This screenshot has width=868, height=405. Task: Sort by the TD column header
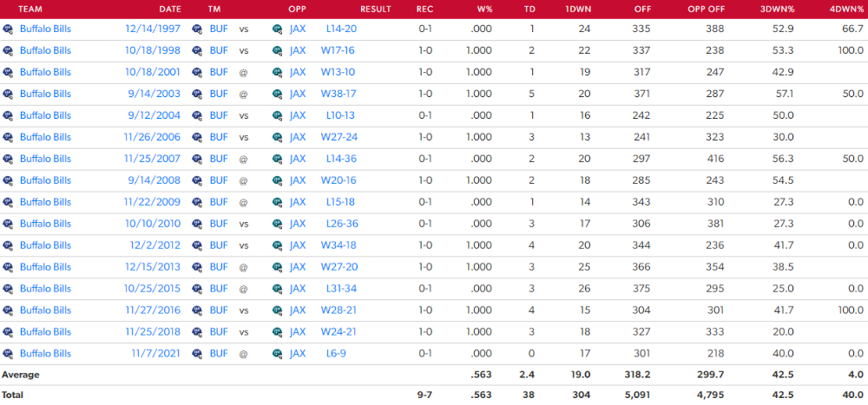point(529,10)
